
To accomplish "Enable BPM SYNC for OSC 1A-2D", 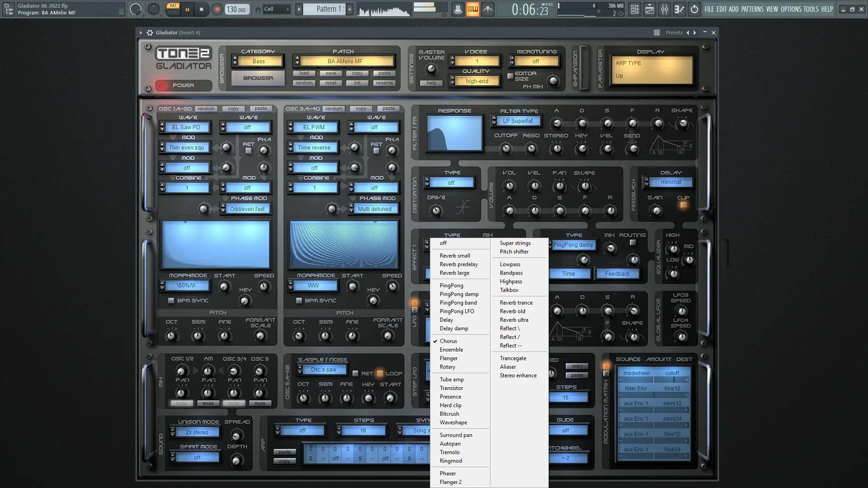I will pyautogui.click(x=171, y=300).
